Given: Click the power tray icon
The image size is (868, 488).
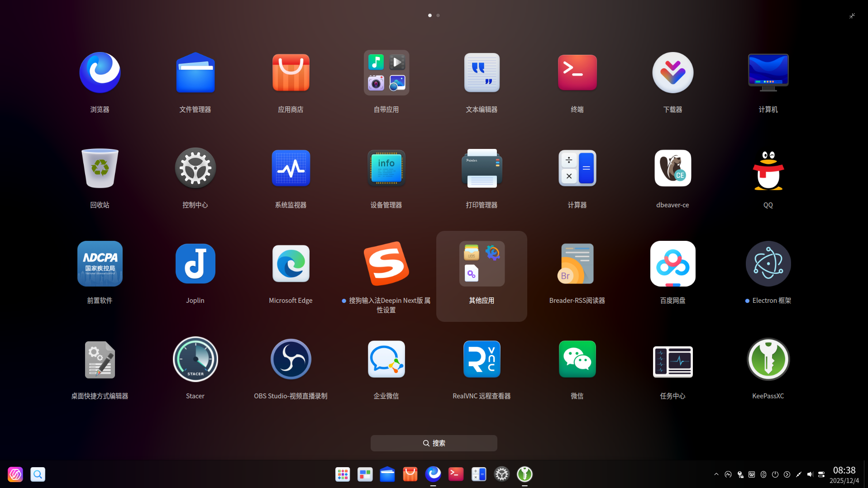Looking at the screenshot, I should coord(775,474).
